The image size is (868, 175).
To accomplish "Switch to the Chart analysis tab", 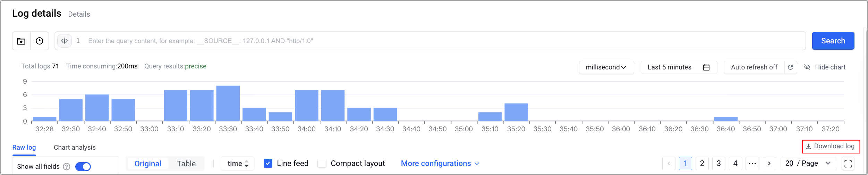I will click(75, 148).
